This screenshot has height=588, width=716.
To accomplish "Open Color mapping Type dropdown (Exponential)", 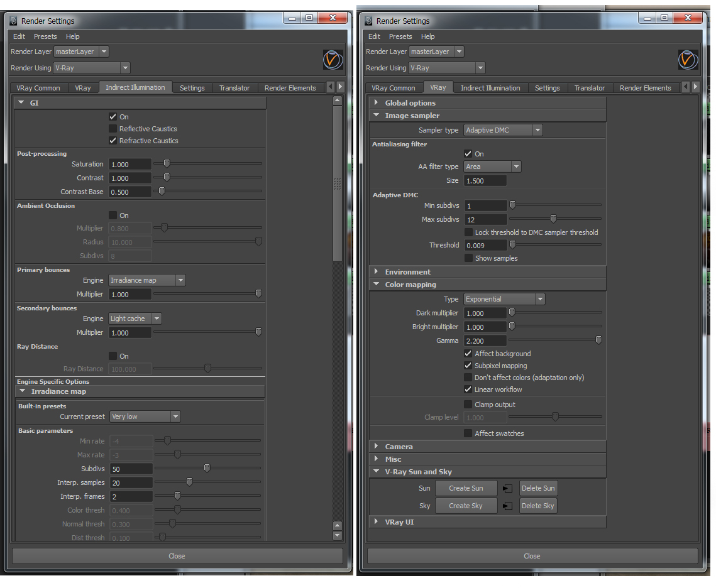I will pos(504,299).
